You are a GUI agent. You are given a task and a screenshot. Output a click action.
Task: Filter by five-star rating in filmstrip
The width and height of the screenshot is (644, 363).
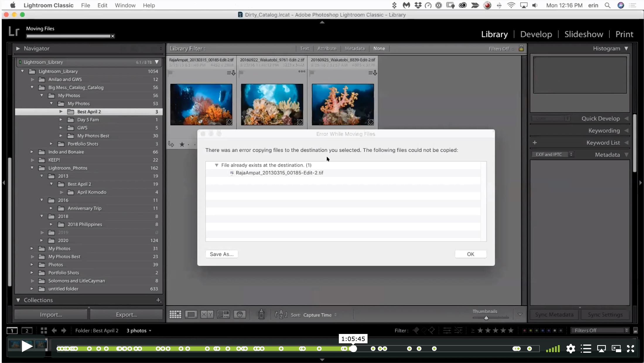511,330
